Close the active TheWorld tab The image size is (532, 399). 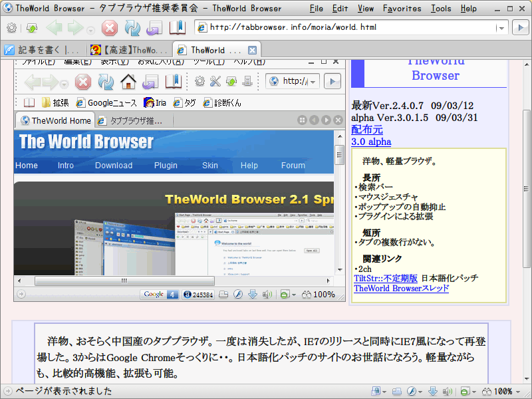pyautogui.click(x=252, y=51)
